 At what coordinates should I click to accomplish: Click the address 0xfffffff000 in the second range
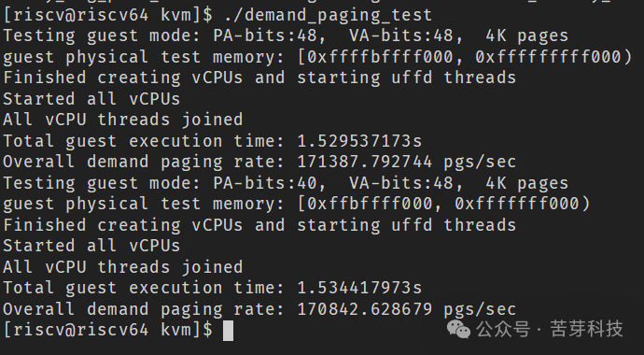point(517,204)
